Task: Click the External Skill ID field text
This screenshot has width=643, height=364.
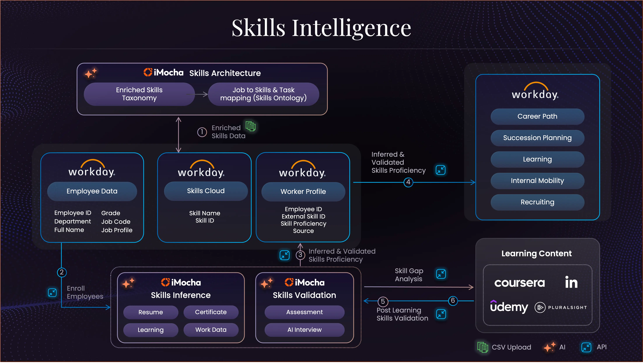Action: click(303, 217)
